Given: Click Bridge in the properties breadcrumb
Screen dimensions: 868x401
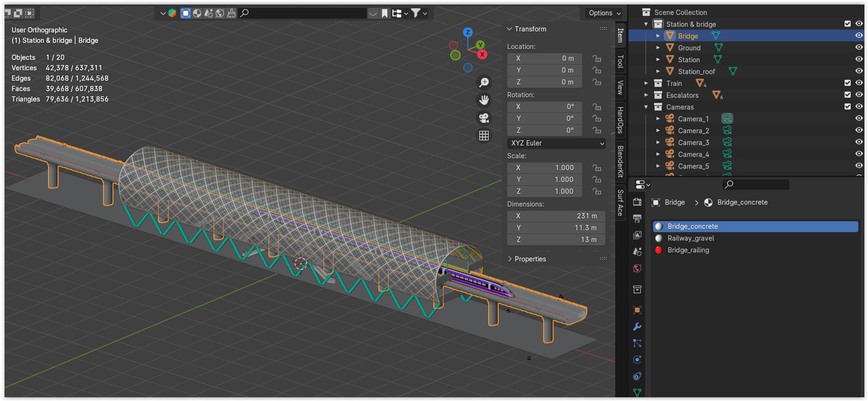Looking at the screenshot, I should point(675,202).
